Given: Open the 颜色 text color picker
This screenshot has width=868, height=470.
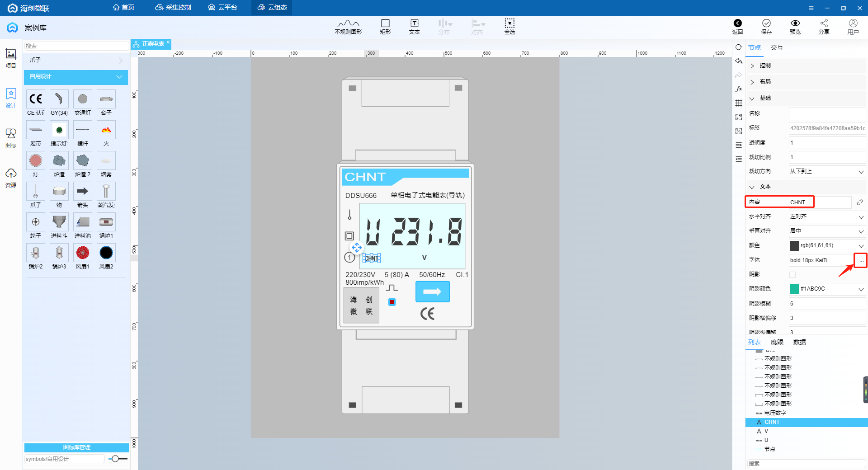Looking at the screenshot, I should click(x=827, y=245).
